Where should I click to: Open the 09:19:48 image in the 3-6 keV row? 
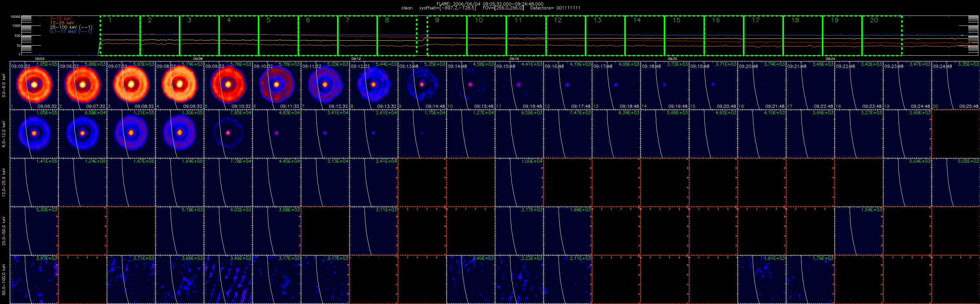(x=713, y=85)
